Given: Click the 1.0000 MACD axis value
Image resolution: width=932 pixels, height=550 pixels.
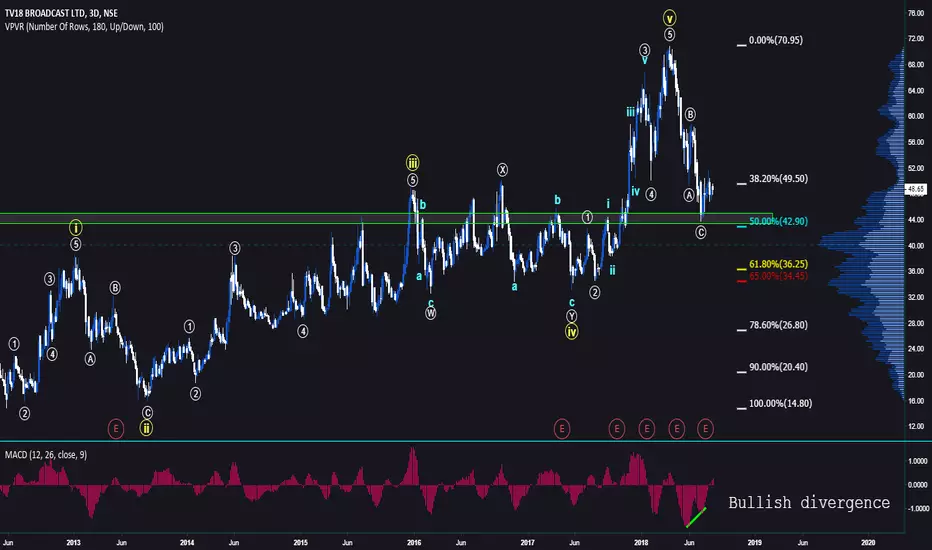Looking at the screenshot, I should coord(918,461).
